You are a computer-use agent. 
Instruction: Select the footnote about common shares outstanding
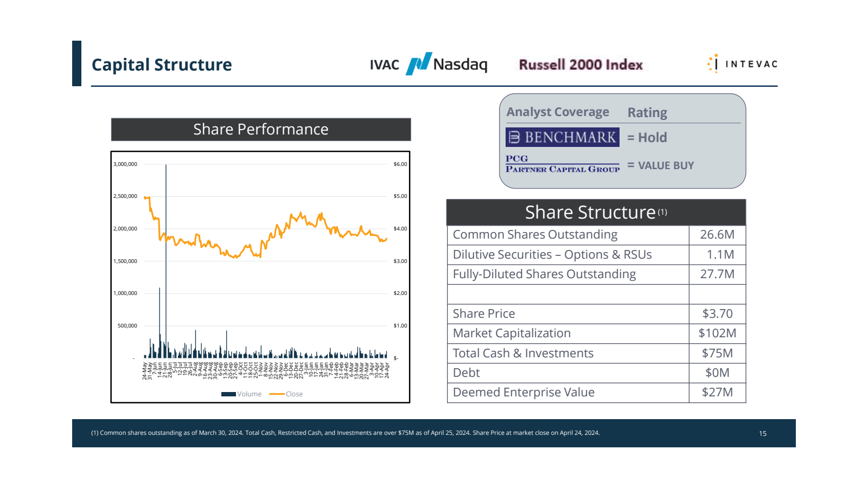(345, 433)
